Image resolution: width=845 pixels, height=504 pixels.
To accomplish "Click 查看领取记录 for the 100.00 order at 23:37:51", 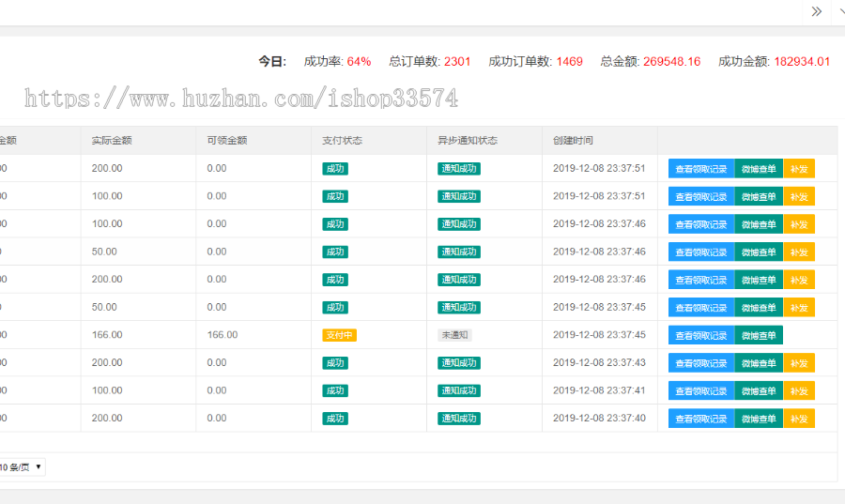I will [x=700, y=196].
